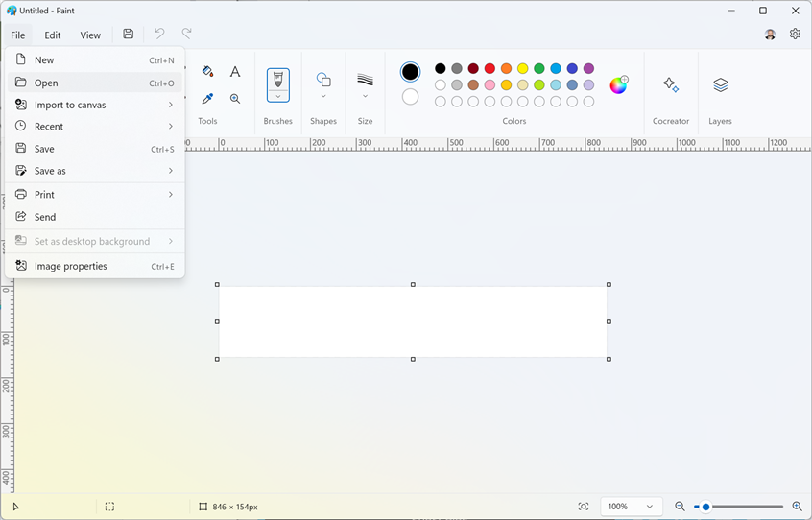The image size is (812, 520).
Task: Pick the Color picker eyedropper tool
Action: click(x=207, y=99)
